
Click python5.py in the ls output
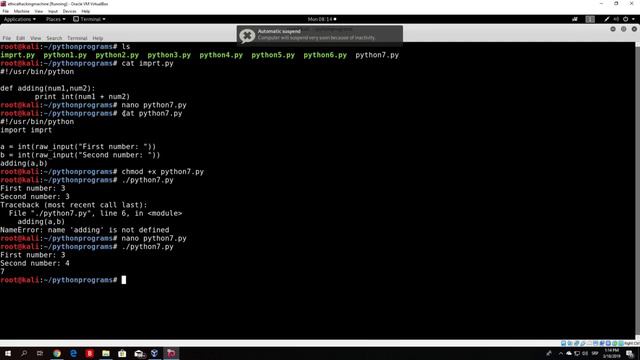tap(273, 55)
